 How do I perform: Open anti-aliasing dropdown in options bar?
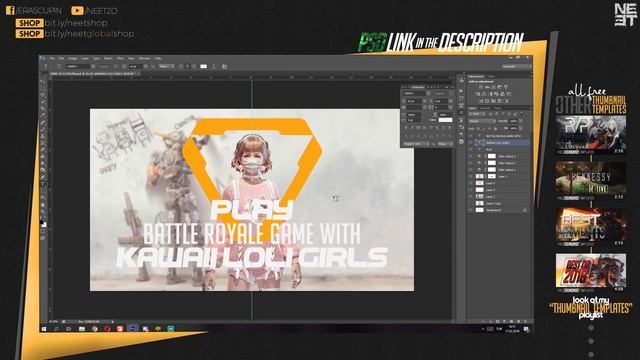click(x=166, y=66)
